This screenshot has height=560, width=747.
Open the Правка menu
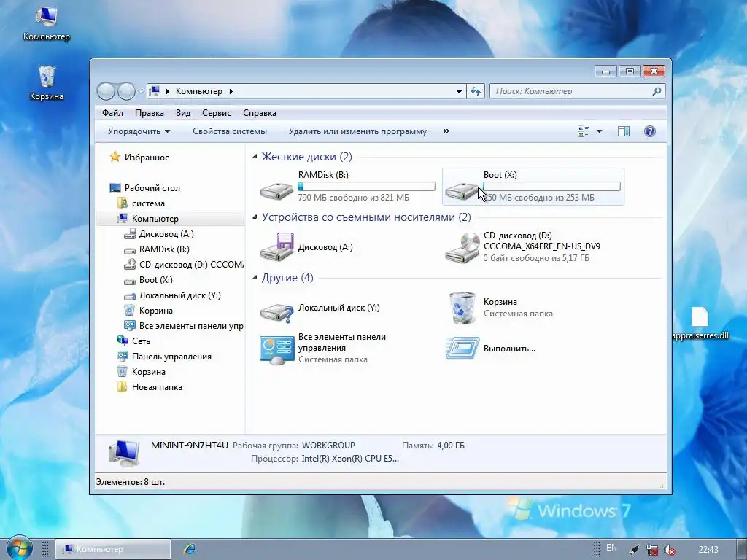click(149, 113)
